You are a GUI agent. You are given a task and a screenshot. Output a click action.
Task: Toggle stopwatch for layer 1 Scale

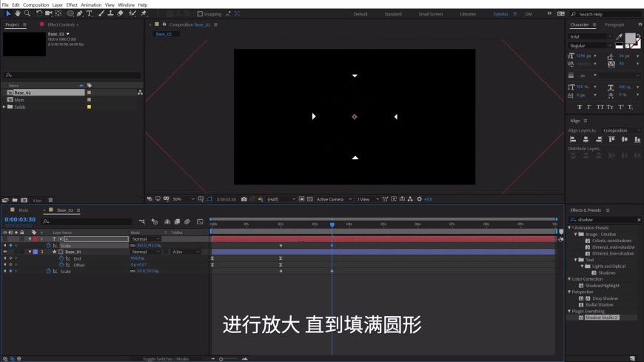click(x=48, y=246)
